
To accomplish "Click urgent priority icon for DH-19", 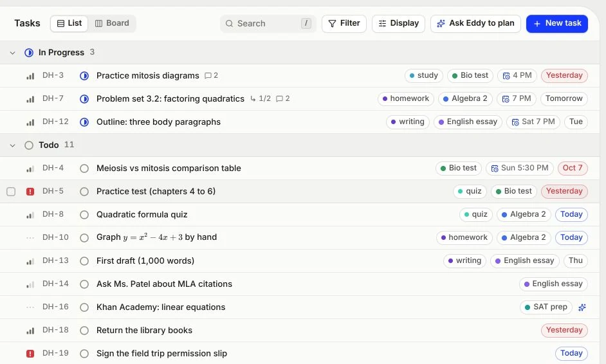I will (30, 354).
